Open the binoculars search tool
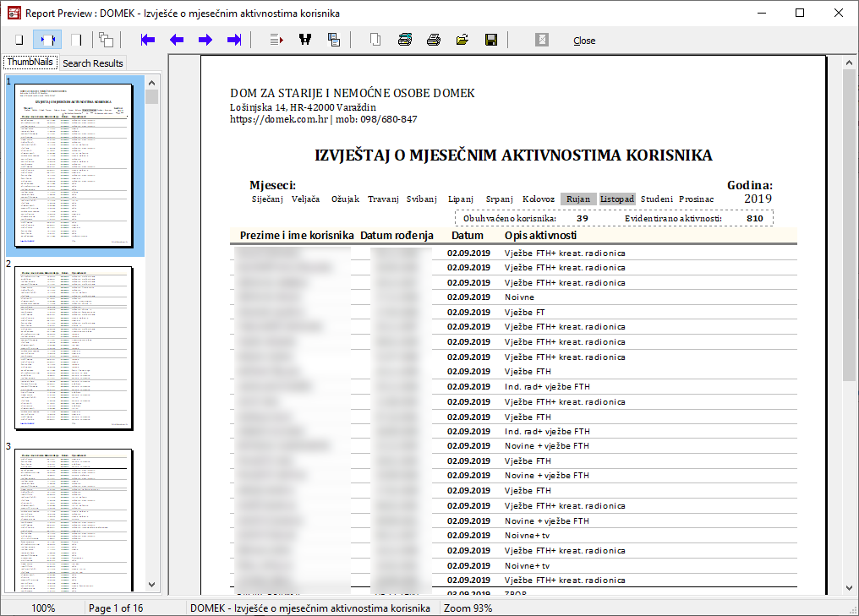Screen dimensions: 859x616 coord(305,40)
